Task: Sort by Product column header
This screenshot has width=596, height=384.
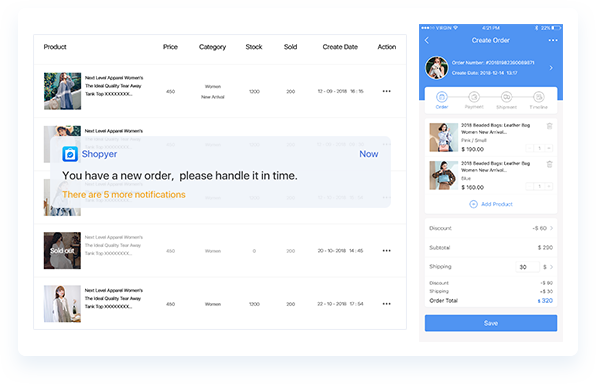Action: pos(55,47)
